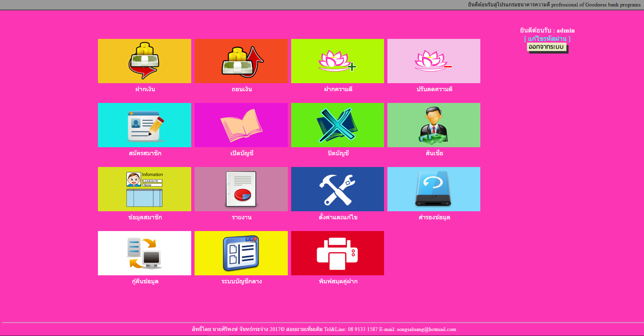This screenshot has height=336, width=644.
Task: Open settings hammer and wrench icon
Action: click(x=337, y=189)
